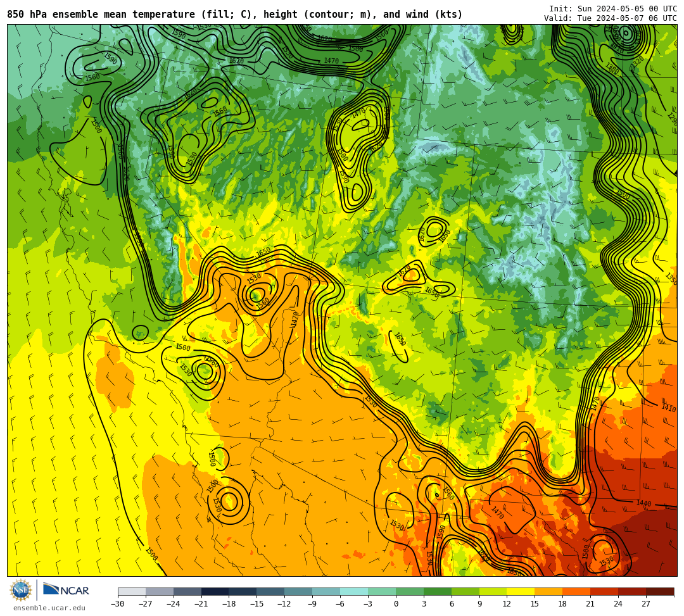The image size is (684, 616).
Task: Click the 27 colorbar tick label
Action: [646, 604]
